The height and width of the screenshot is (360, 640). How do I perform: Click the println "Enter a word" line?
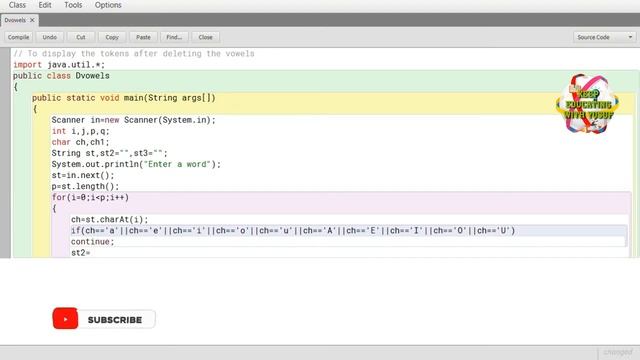136,164
